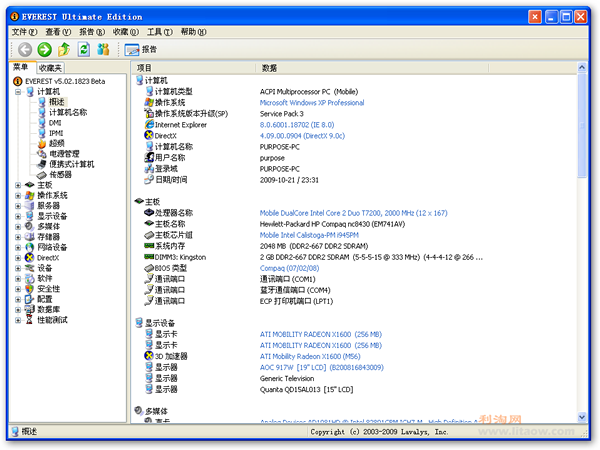Select 计算机名称 in the sidebar tree
The image size is (600, 450).
68,112
